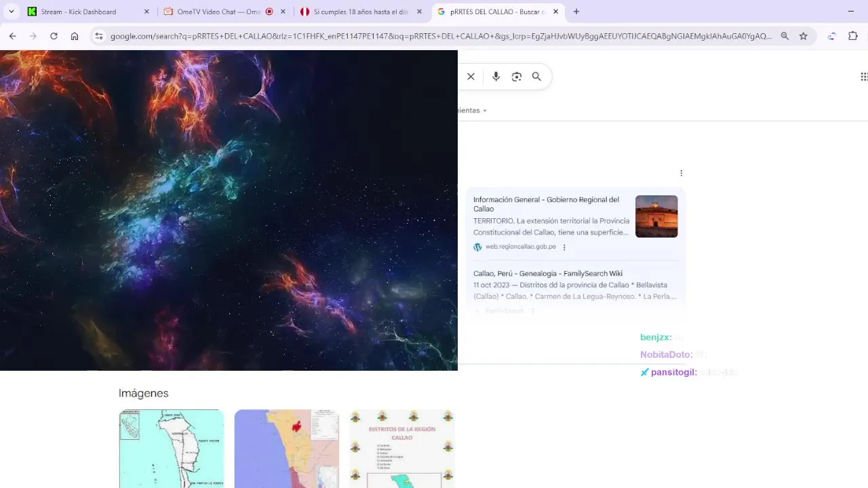This screenshot has width=868, height=488.
Task: Click the Chrome profile sync icon
Action: click(x=832, y=36)
